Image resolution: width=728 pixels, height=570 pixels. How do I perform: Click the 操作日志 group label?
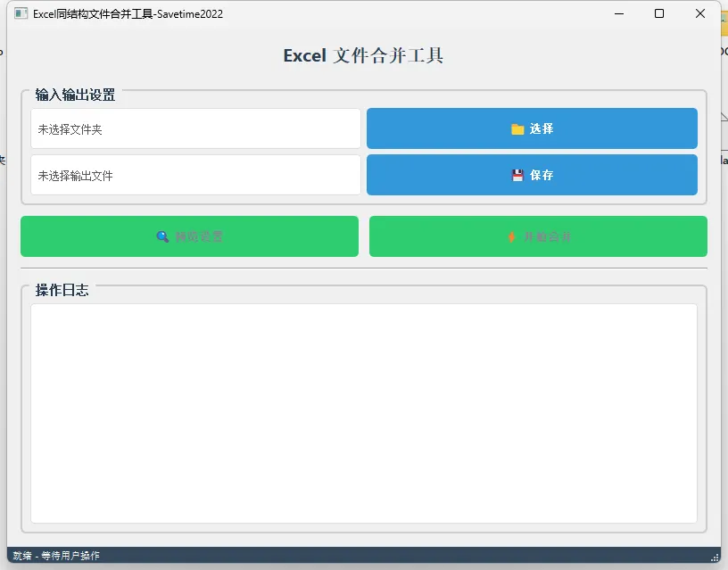(x=62, y=290)
